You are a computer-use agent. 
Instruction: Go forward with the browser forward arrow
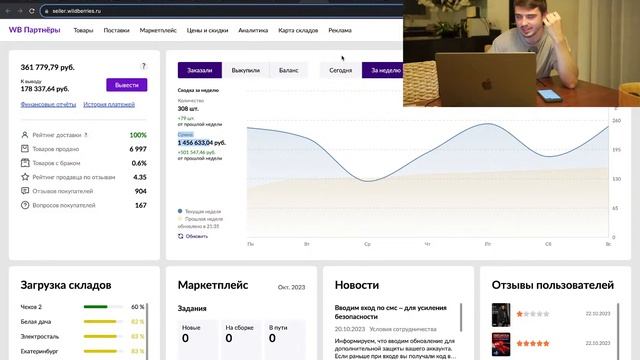20,11
